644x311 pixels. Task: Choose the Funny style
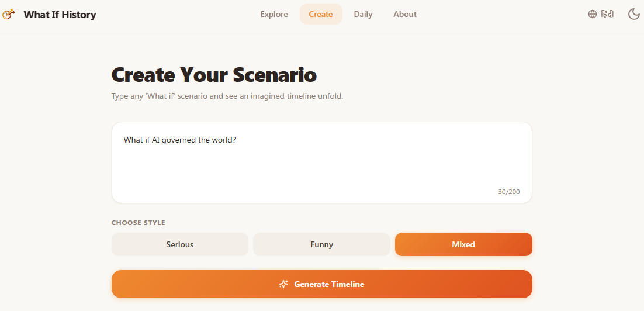pos(321,244)
